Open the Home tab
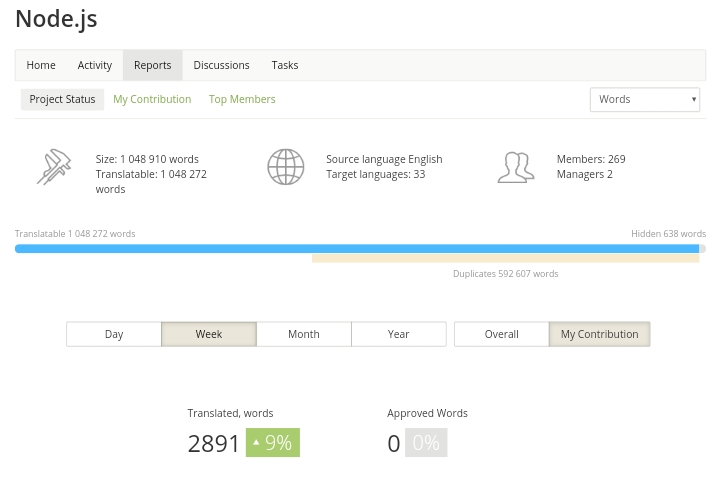 (41, 65)
